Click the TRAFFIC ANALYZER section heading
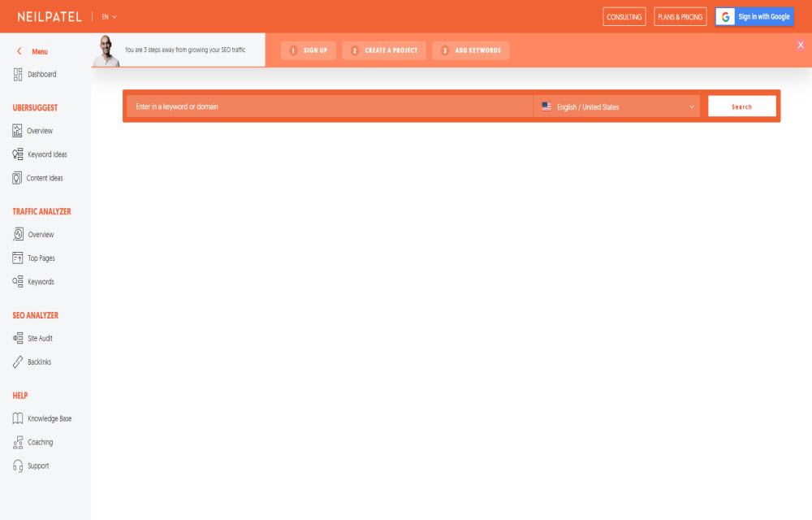The height and width of the screenshot is (520, 812). (x=42, y=211)
